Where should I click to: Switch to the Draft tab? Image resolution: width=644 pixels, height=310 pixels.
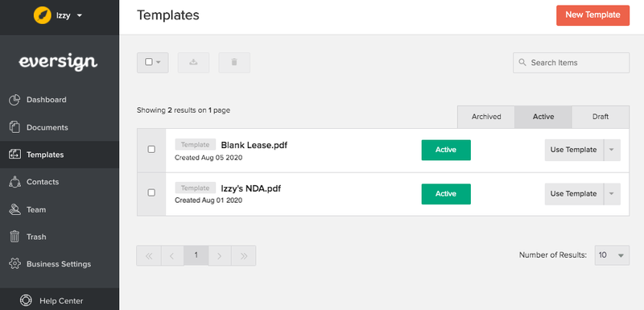click(x=601, y=117)
